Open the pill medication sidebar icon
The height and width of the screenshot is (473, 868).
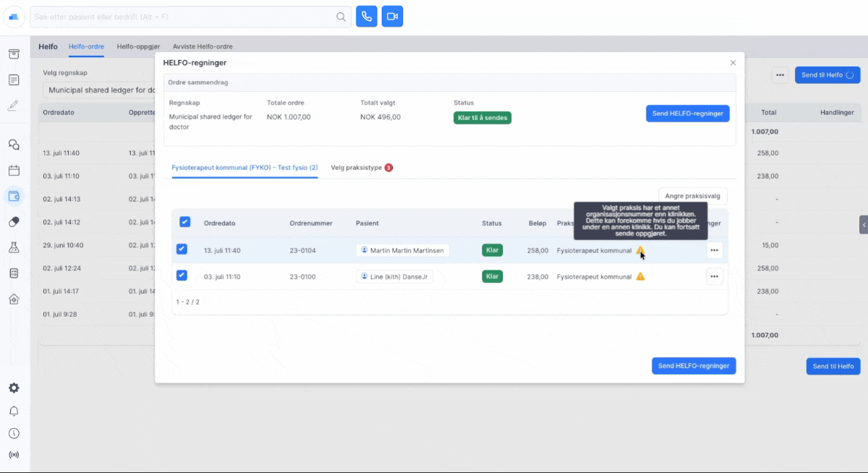tap(14, 222)
